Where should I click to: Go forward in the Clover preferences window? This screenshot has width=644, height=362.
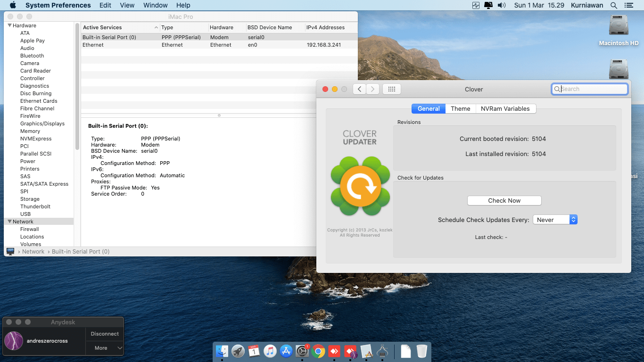tap(373, 89)
